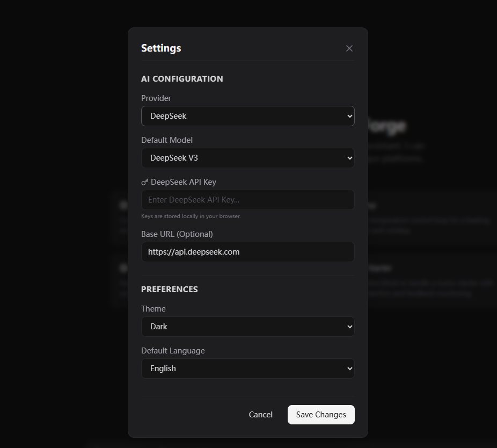
Task: Expand the Default Model dropdown
Action: click(247, 158)
